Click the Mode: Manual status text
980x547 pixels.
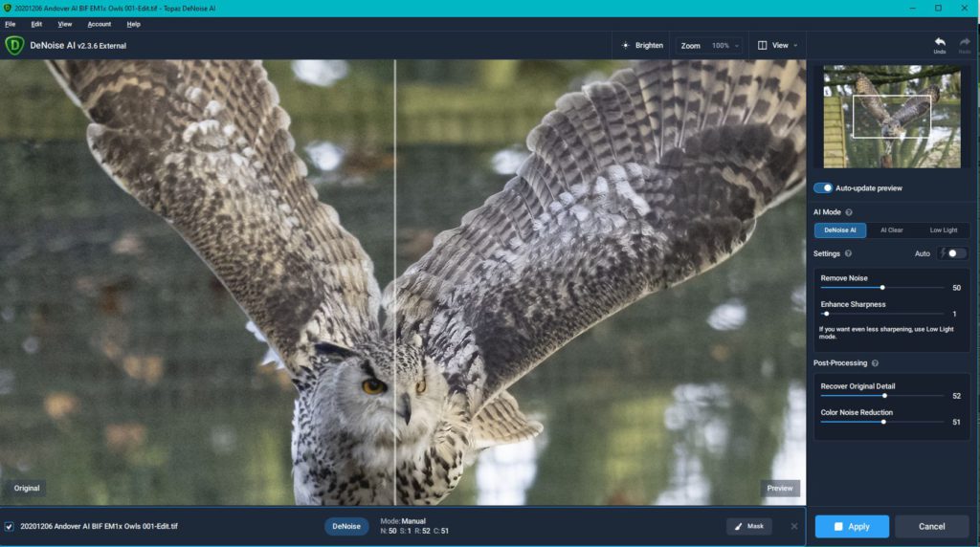click(x=403, y=521)
